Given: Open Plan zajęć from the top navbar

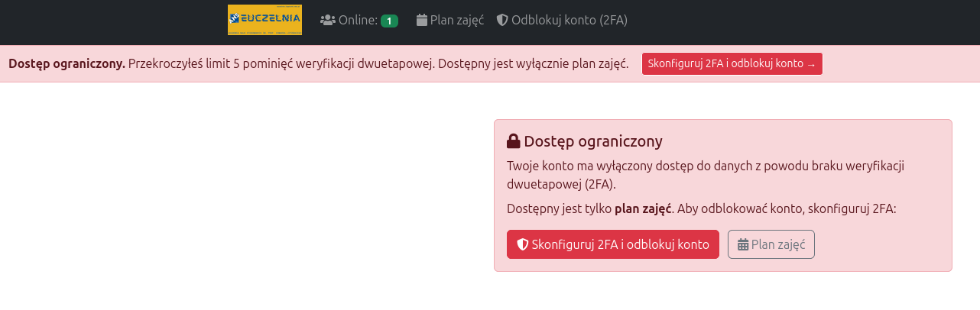Looking at the screenshot, I should click(457, 21).
